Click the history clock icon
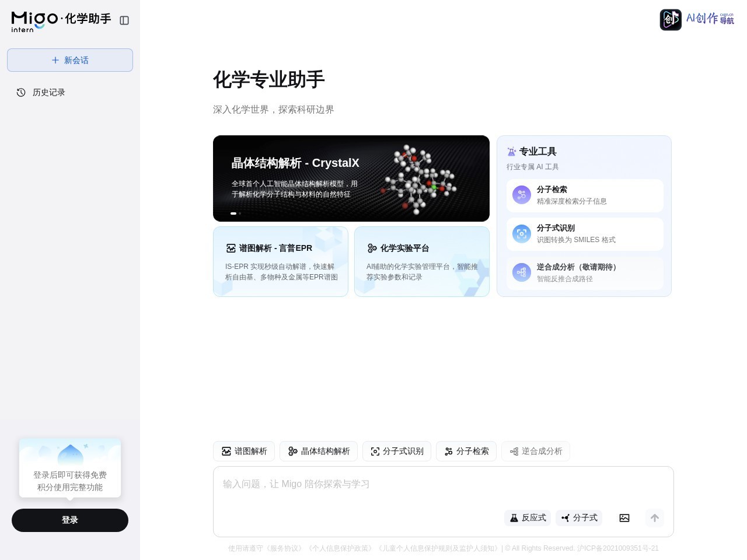 pyautogui.click(x=21, y=92)
